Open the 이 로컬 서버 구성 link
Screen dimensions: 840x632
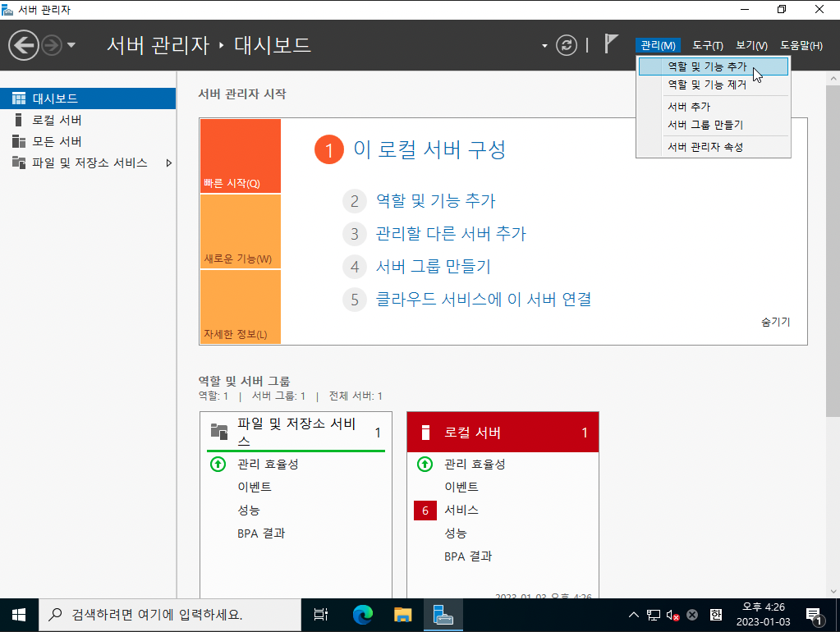click(x=429, y=149)
